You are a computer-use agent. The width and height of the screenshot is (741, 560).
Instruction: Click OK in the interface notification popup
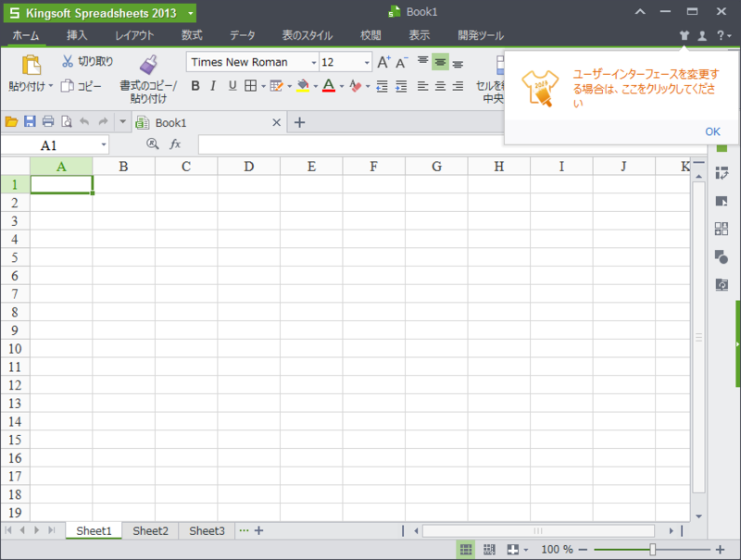(712, 131)
